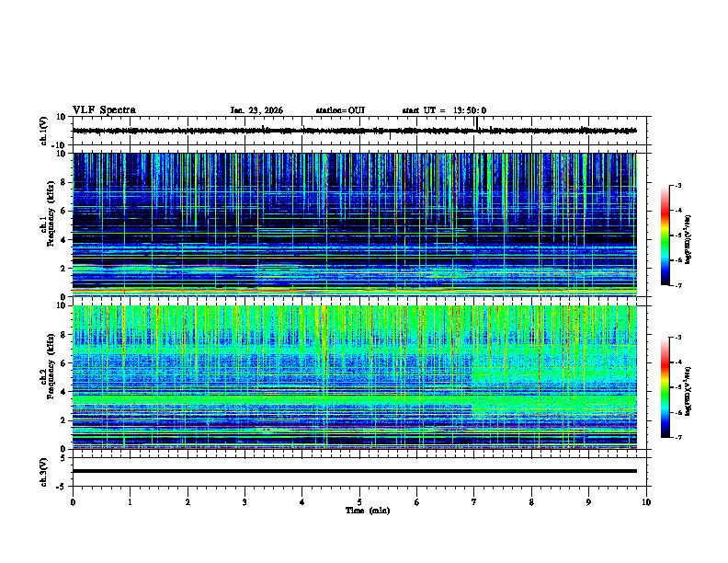Click the ch.2 colorbar log(PSD) unit label
This screenshot has height=563, width=728.
tap(688, 392)
